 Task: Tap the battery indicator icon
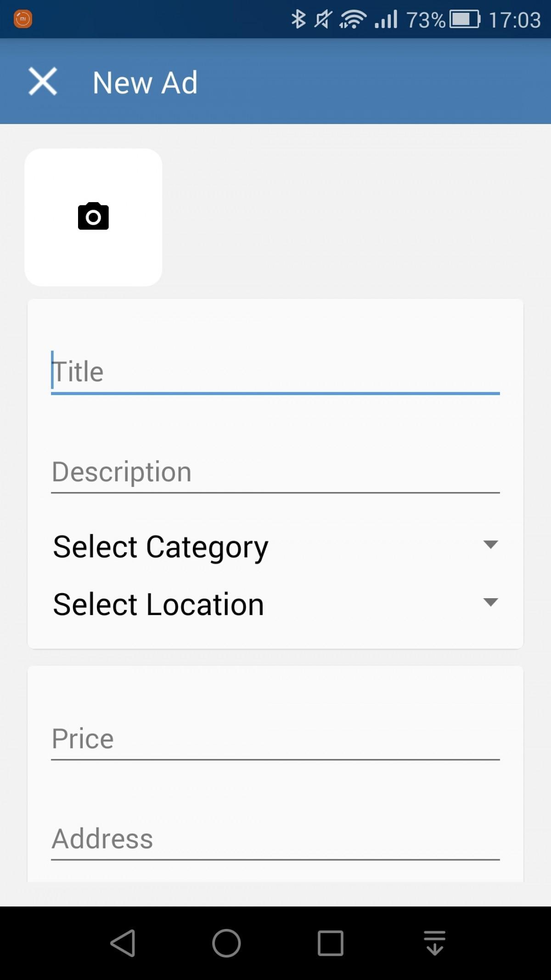464,19
